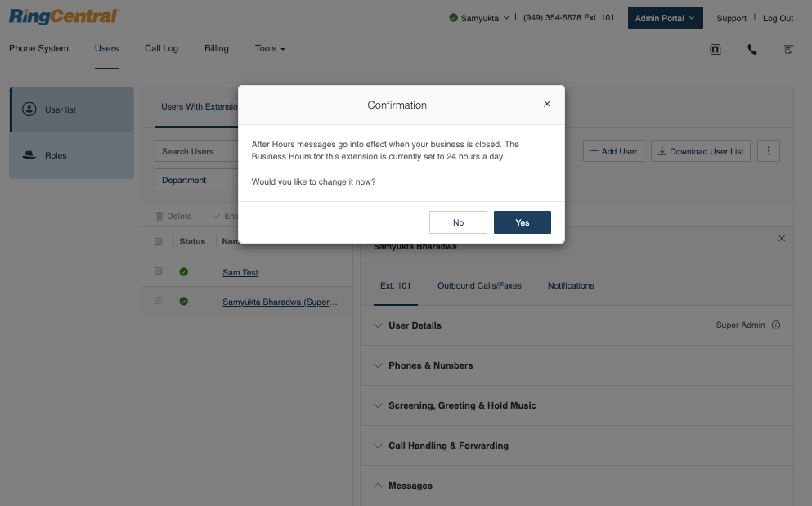This screenshot has height=506, width=812.
Task: Click the Delete trash icon above the user table
Action: pos(159,216)
